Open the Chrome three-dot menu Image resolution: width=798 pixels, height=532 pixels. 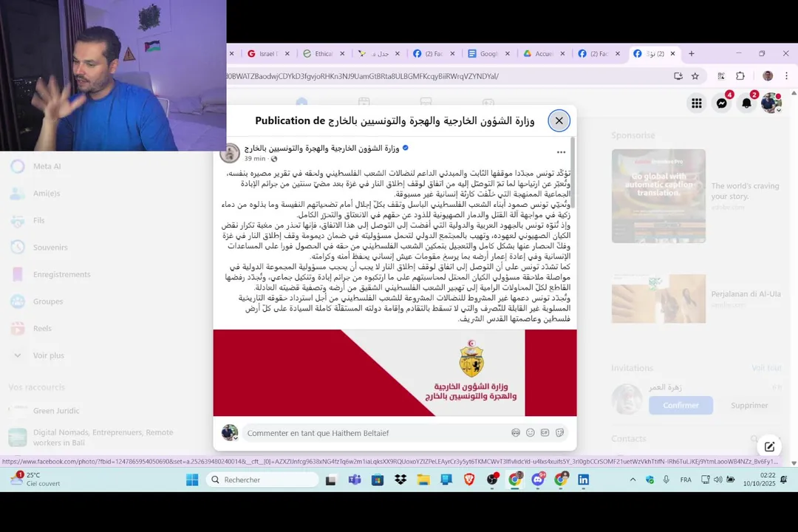pyautogui.click(x=786, y=76)
